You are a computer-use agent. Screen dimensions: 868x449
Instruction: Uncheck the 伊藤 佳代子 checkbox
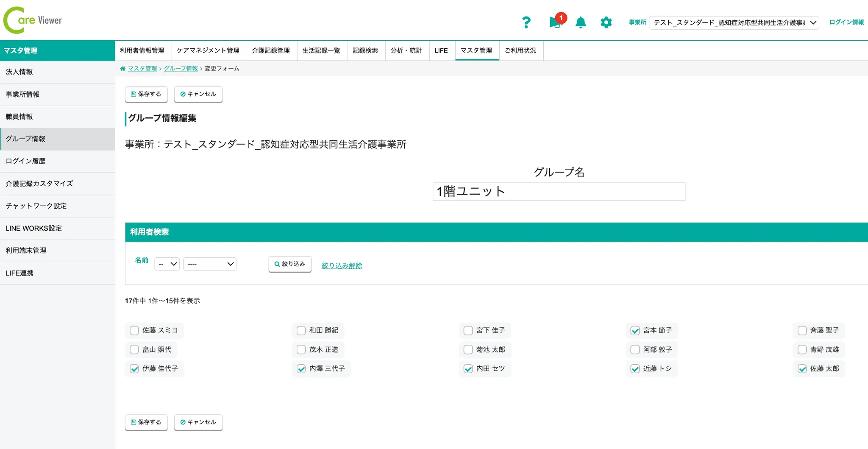134,368
